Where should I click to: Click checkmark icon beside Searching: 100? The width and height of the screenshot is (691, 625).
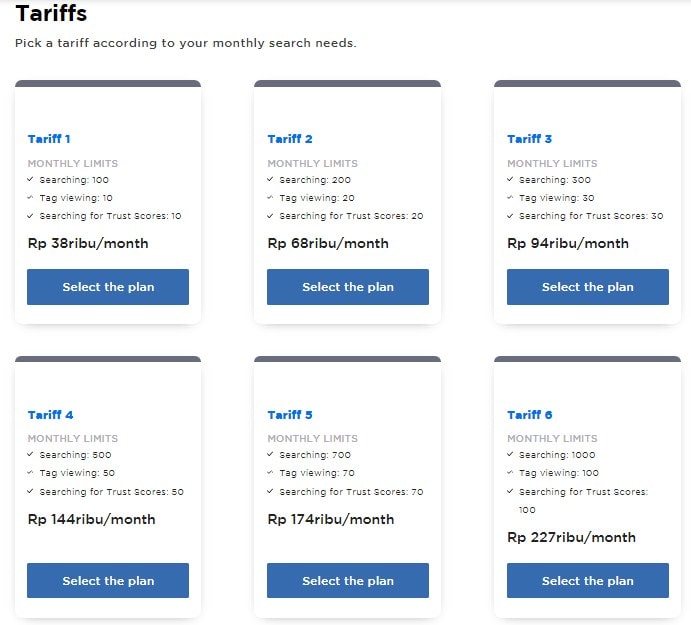click(30, 179)
